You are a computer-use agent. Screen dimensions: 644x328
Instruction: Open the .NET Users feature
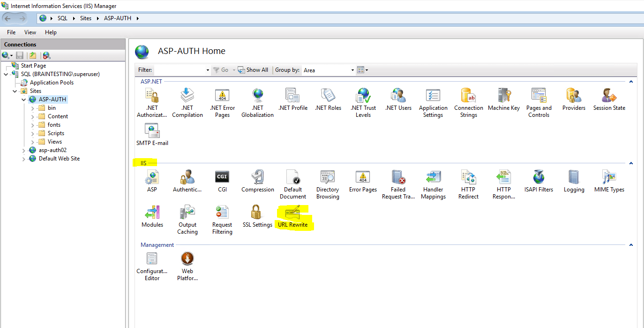[398, 99]
